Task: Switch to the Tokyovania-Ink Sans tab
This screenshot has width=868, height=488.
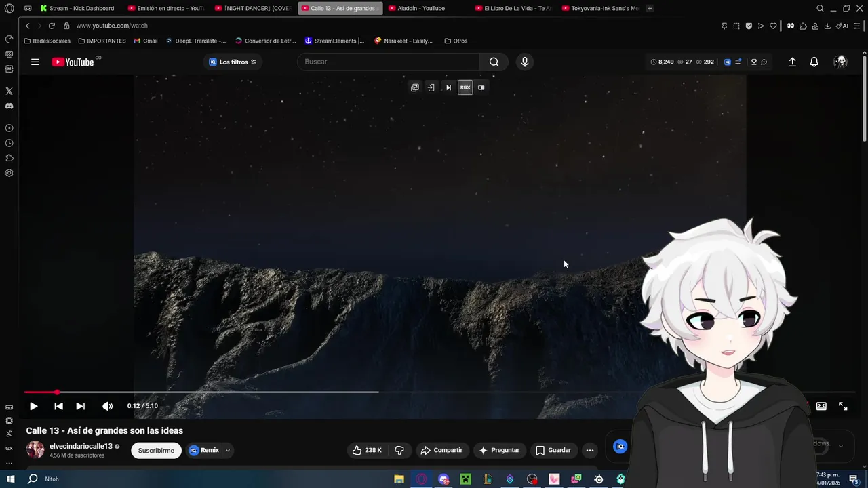Action: pyautogui.click(x=601, y=8)
